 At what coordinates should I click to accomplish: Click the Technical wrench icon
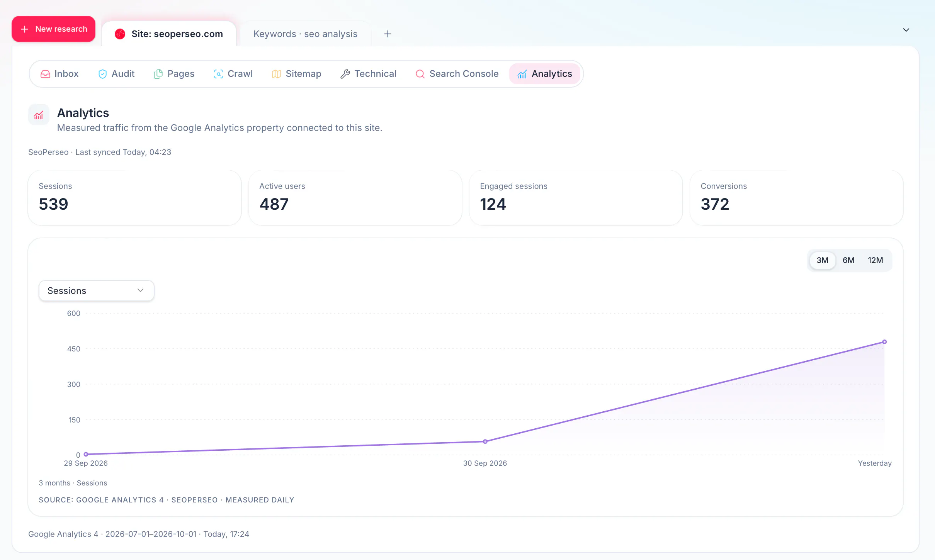tap(345, 74)
